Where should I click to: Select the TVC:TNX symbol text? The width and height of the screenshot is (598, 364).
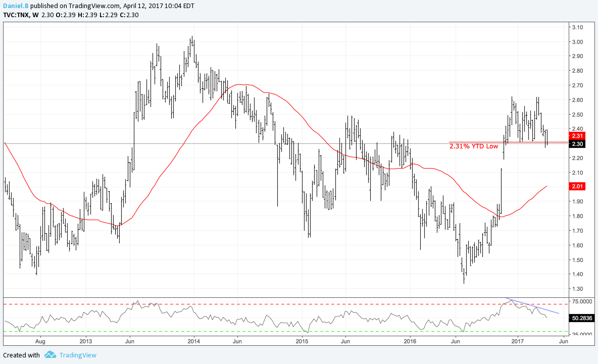click(x=16, y=15)
